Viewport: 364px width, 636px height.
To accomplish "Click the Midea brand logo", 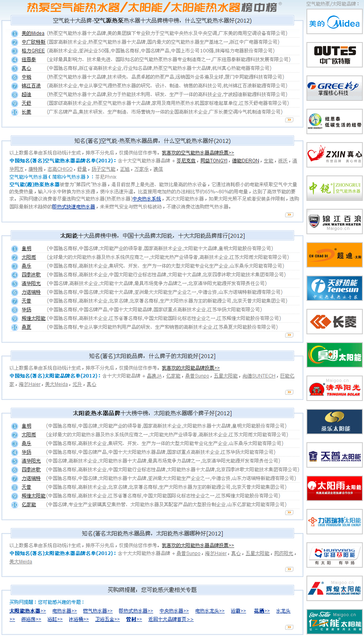I will point(334,22).
